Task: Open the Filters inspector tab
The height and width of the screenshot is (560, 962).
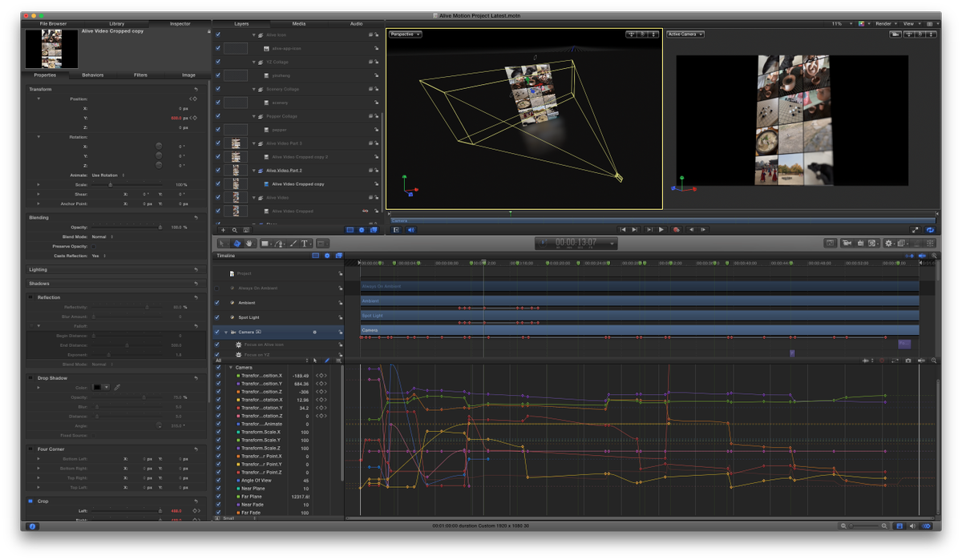Action: pyautogui.click(x=140, y=75)
